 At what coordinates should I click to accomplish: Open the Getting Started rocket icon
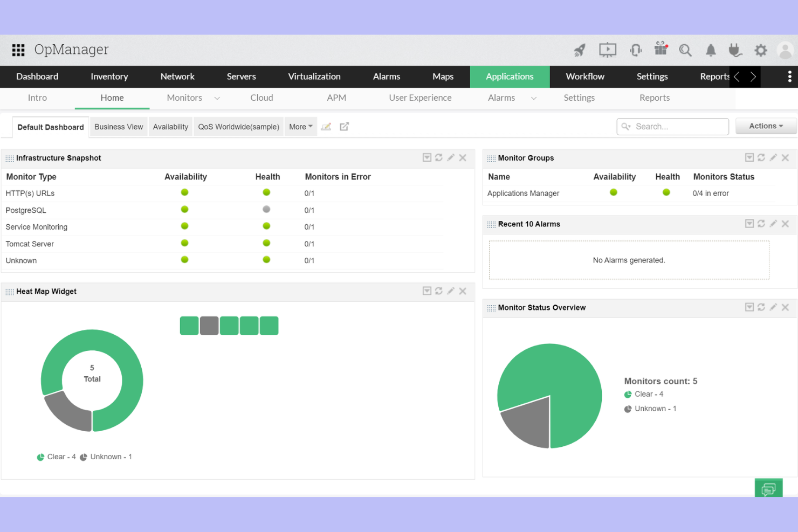click(x=580, y=50)
